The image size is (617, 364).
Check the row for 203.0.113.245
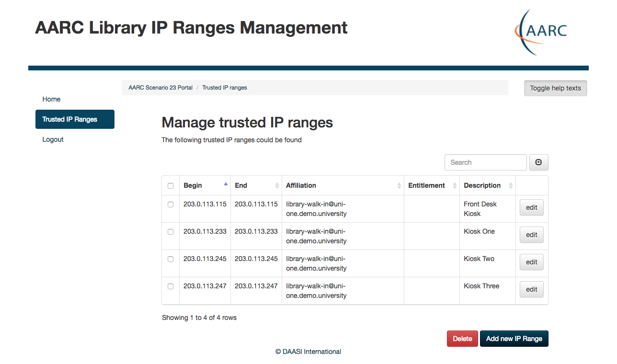click(171, 259)
